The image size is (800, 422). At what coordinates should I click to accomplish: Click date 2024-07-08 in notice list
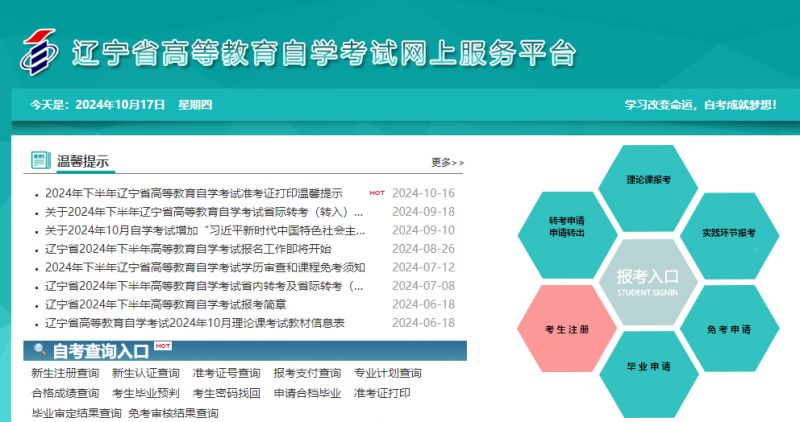pos(423,286)
